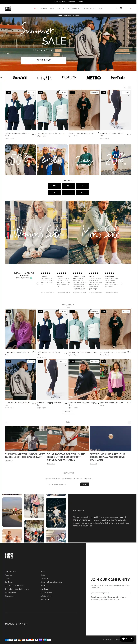Advance product carousel with next arrow
Screen dimensions: 138x644
(129, 87)
